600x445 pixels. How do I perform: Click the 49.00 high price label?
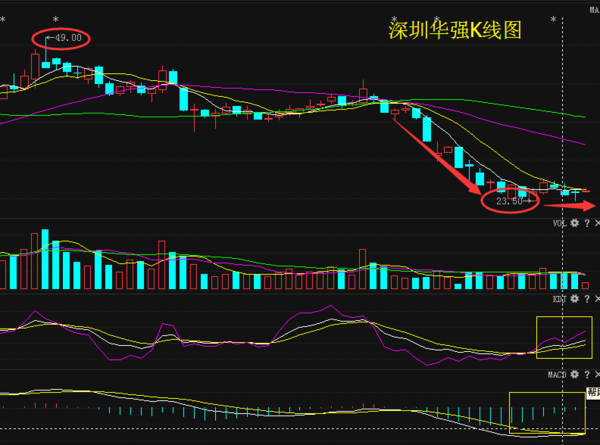[68, 38]
